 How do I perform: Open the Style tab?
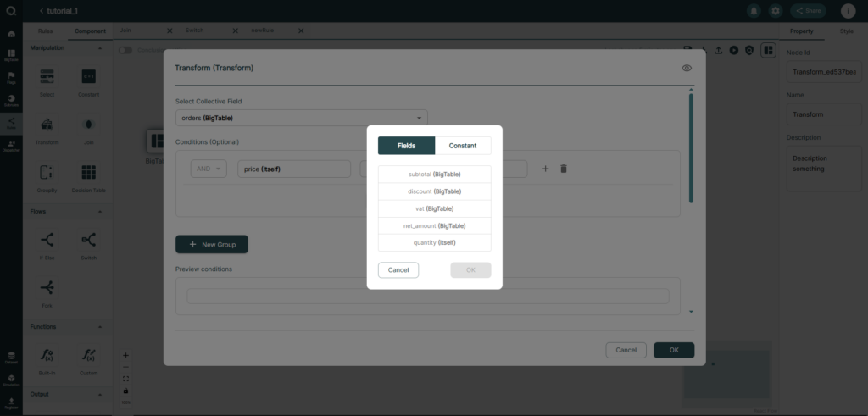click(x=847, y=31)
